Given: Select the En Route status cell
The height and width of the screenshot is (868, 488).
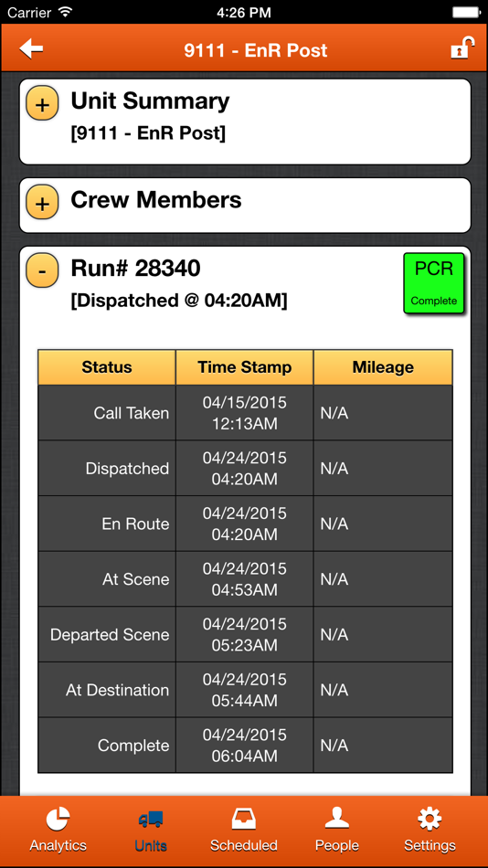Looking at the screenshot, I should click(x=107, y=524).
